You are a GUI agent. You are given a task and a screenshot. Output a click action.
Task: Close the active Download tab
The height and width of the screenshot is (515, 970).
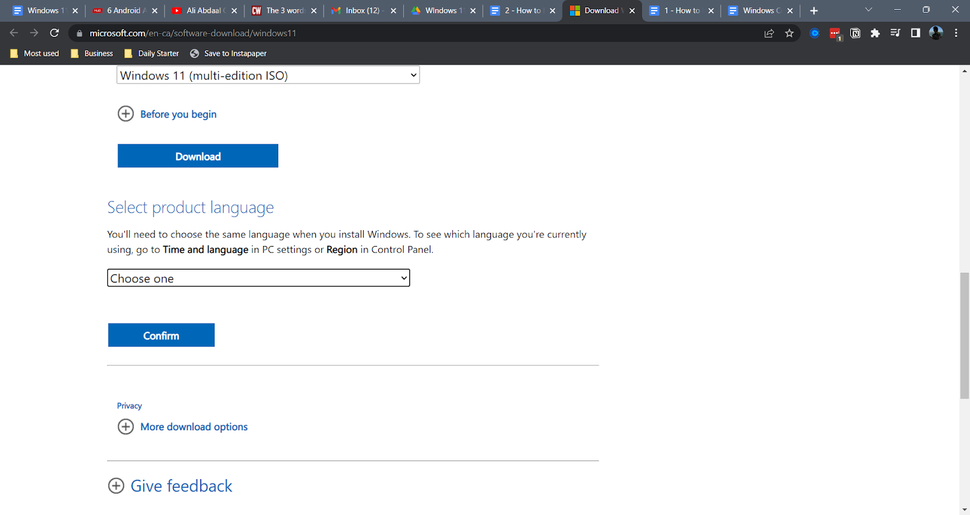[x=632, y=11]
